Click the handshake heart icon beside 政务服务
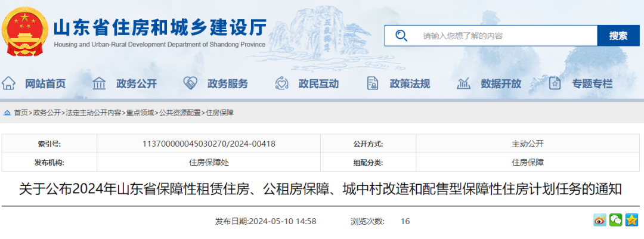This screenshot has width=644, height=239. tap(190, 83)
